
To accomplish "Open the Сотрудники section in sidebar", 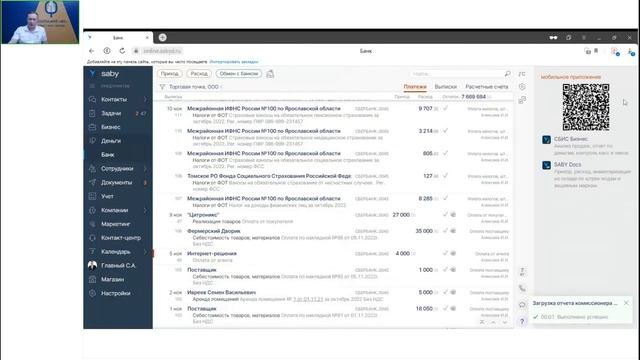I will point(117,169).
